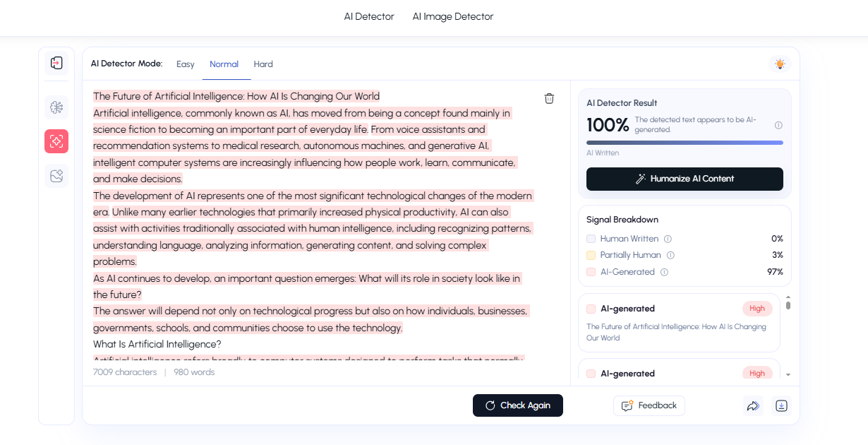Click the '97%' AI-Generated value
Viewport: 868px width, 445px height.
775,272
